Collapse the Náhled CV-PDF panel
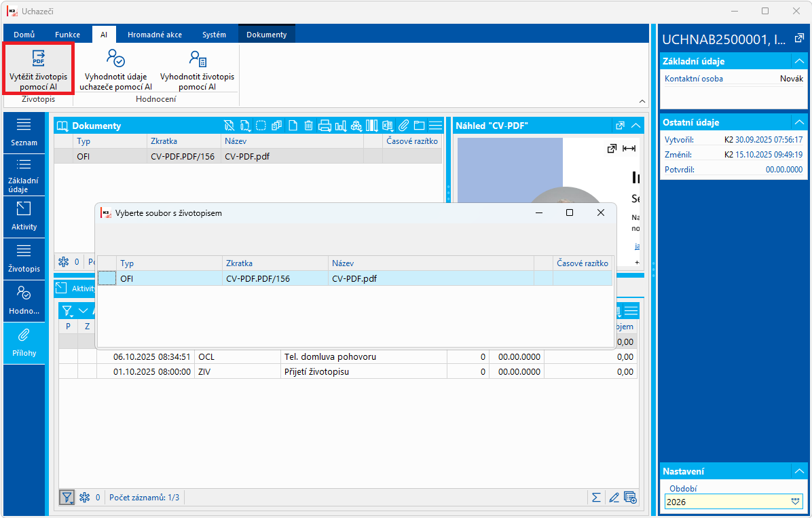Viewport: 812px width, 518px height. [636, 126]
